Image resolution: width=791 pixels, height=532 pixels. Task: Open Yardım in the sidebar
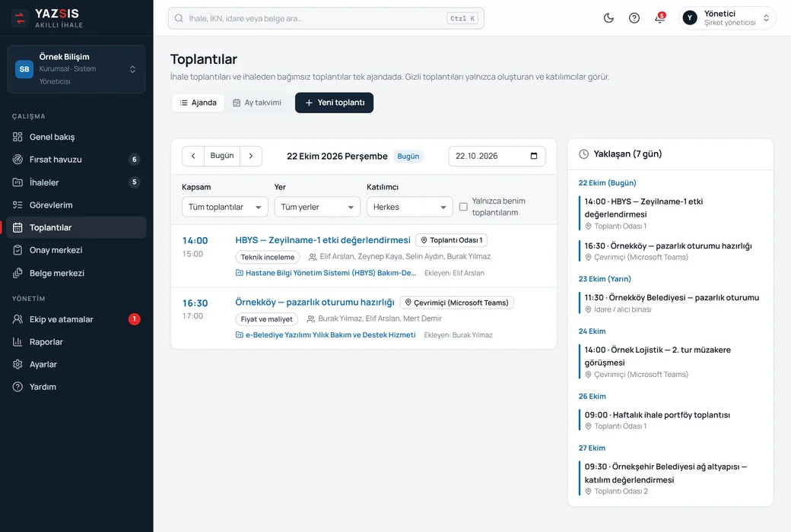(76, 387)
